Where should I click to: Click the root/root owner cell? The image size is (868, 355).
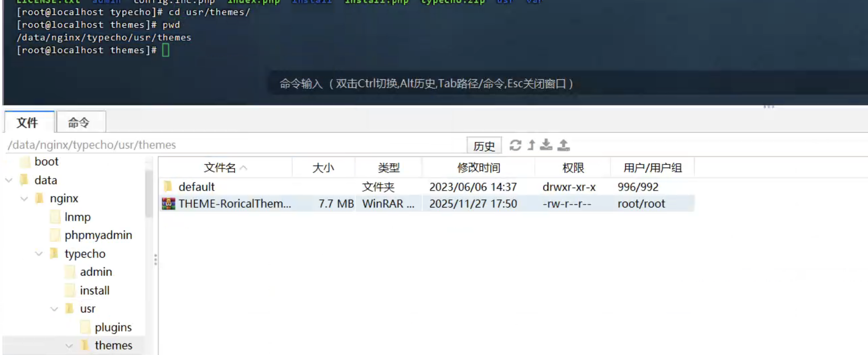pos(641,204)
